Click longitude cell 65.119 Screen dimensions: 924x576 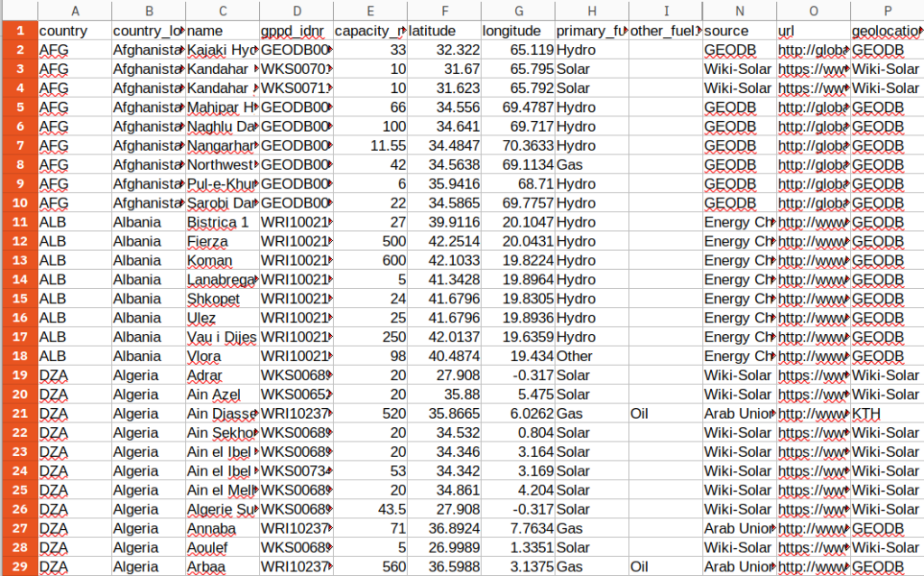(518, 51)
